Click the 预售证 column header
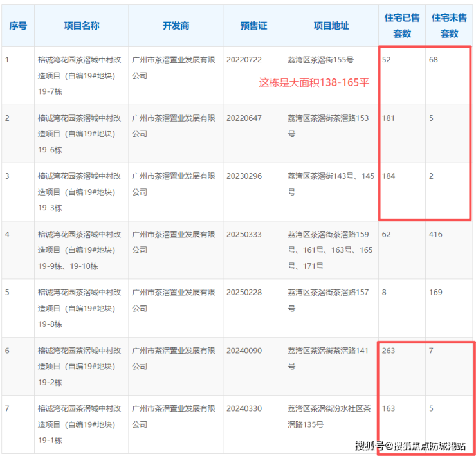This screenshot has width=476, height=456. (253, 26)
